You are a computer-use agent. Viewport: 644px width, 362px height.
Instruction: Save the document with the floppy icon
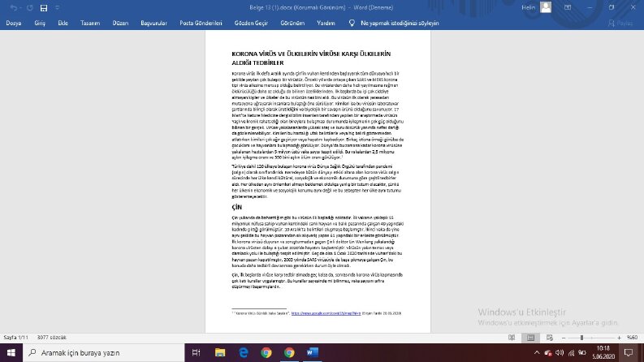pyautogui.click(x=44, y=8)
